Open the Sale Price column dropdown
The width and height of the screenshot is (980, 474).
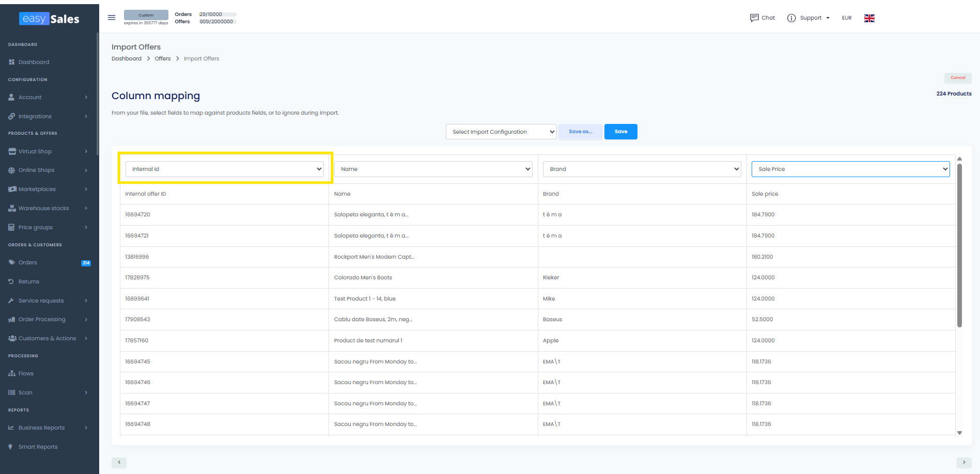(850, 169)
